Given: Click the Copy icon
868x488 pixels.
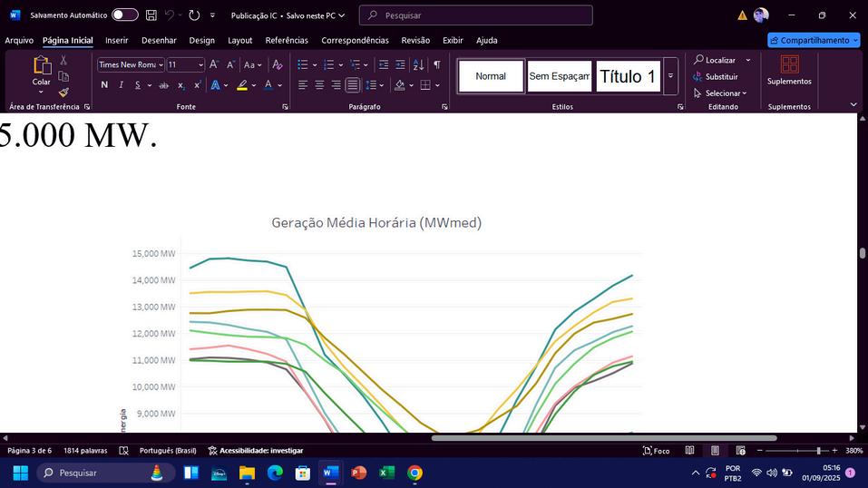Looking at the screenshot, I should (x=63, y=76).
